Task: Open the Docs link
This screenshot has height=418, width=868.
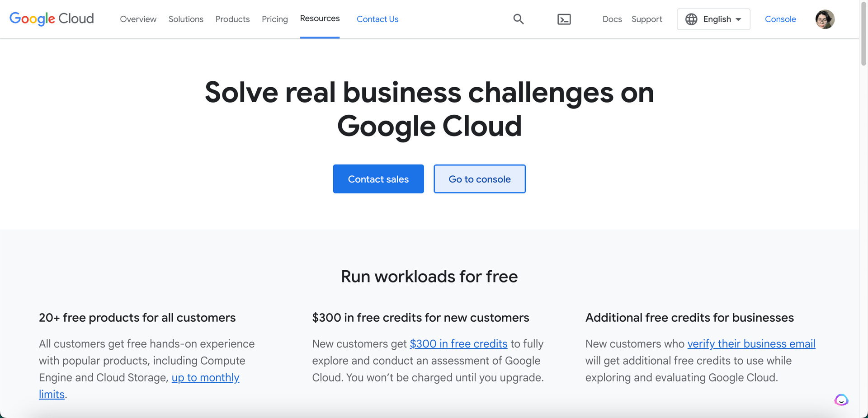Action: click(x=612, y=19)
